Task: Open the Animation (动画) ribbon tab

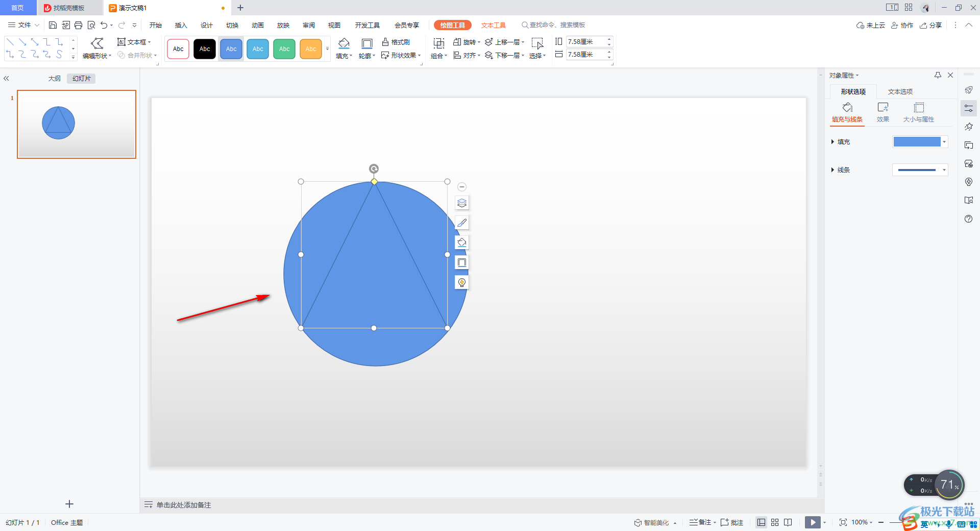Action: (258, 25)
